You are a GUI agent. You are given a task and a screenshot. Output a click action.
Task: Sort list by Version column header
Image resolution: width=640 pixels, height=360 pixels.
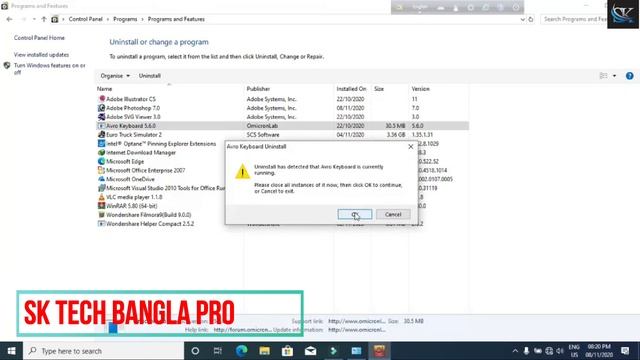(x=420, y=89)
